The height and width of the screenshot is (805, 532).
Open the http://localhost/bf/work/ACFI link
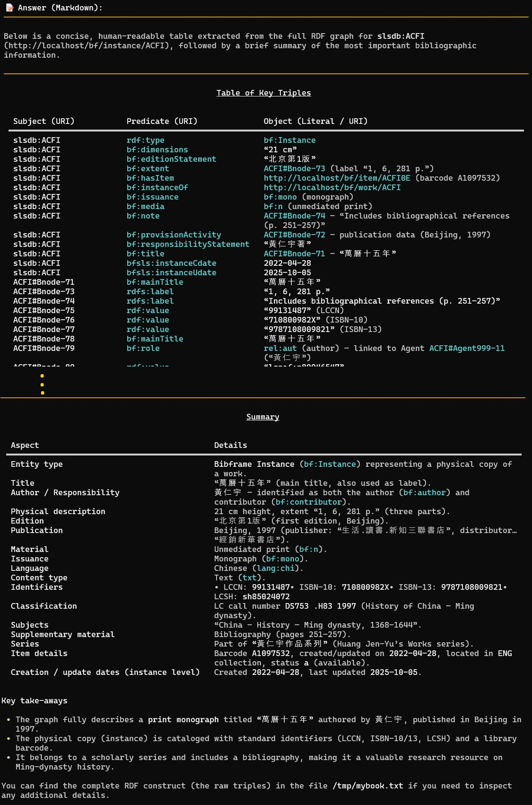[x=332, y=187]
